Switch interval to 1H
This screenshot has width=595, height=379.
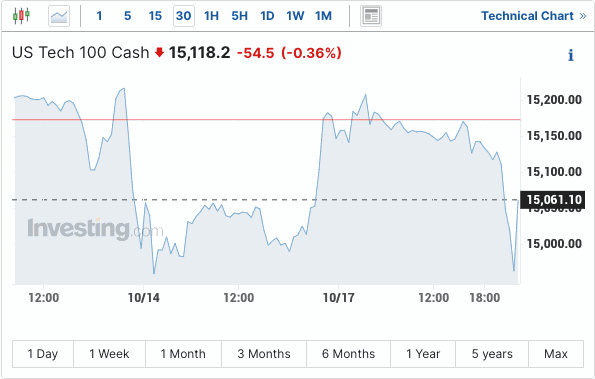click(211, 16)
